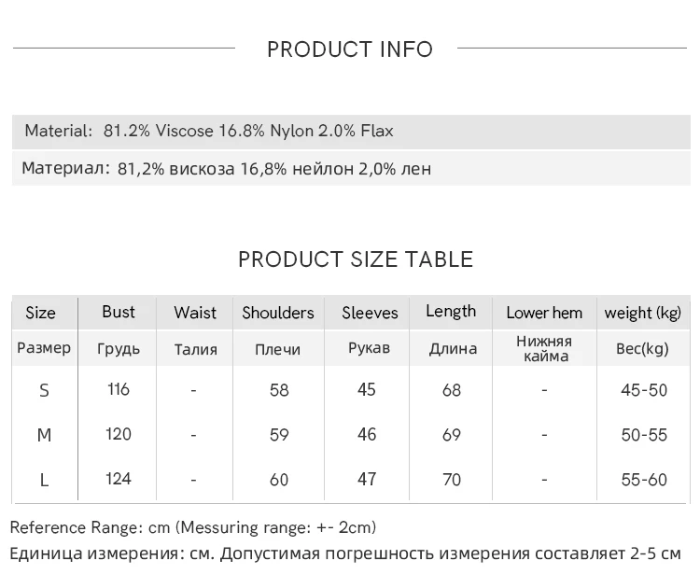Click the Shoulders column header
The width and height of the screenshot is (700, 588).
click(x=278, y=313)
